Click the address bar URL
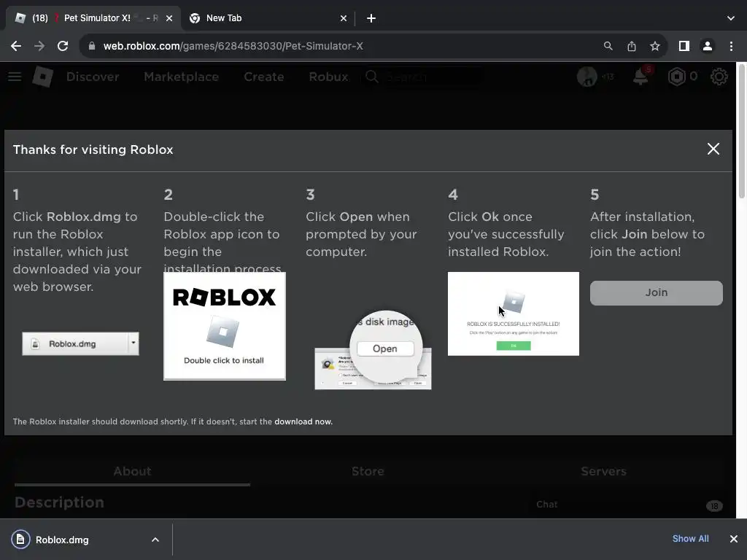The height and width of the screenshot is (560, 747). pyautogui.click(x=233, y=46)
